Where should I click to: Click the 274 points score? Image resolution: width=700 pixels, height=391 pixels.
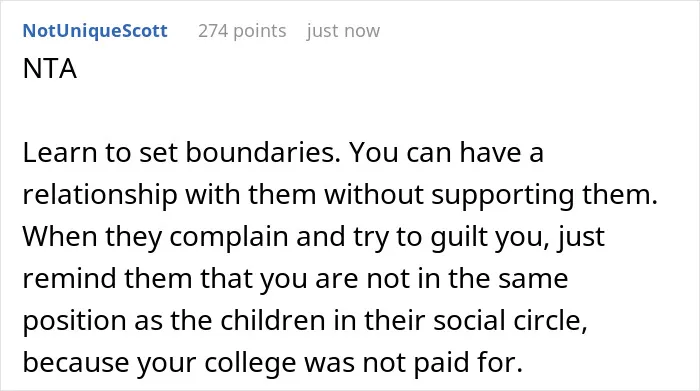click(242, 31)
